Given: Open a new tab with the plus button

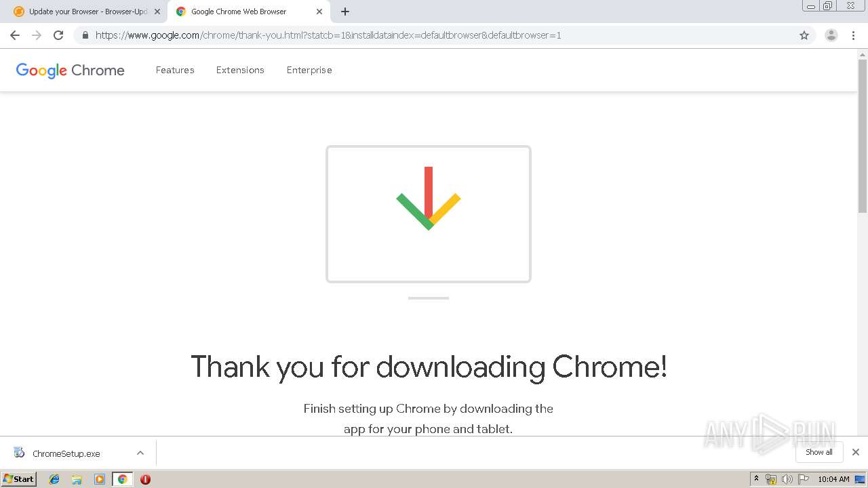Looking at the screenshot, I should click(x=345, y=12).
